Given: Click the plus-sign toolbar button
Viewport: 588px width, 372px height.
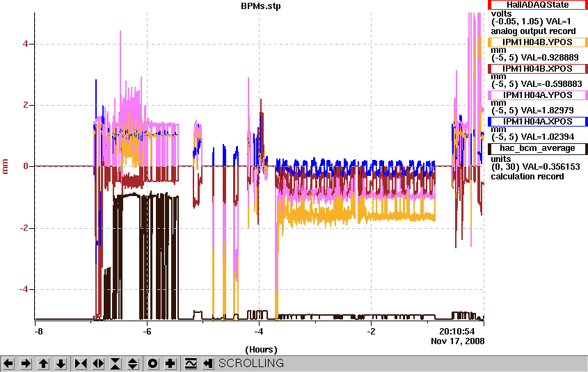Looking at the screenshot, I should point(170,364).
